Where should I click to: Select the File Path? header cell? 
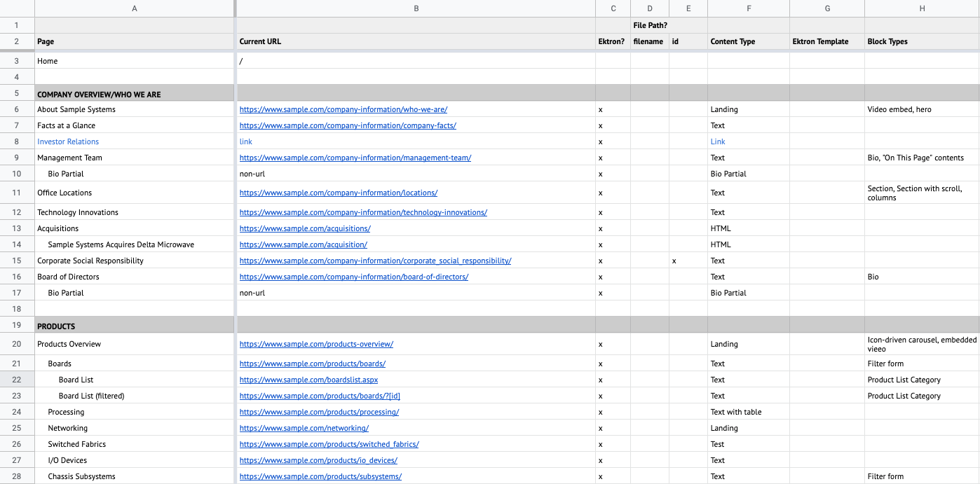[x=650, y=25]
